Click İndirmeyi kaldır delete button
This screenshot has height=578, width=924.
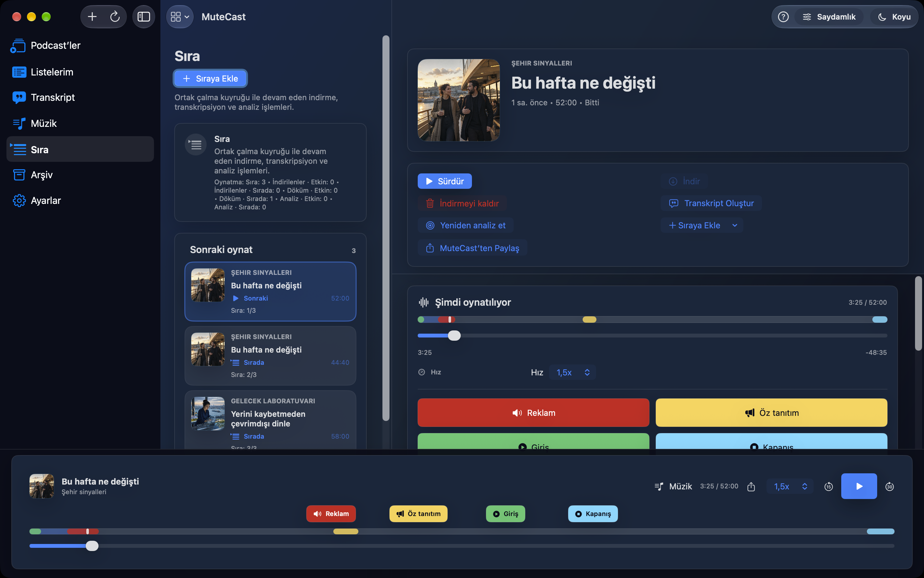coord(462,203)
